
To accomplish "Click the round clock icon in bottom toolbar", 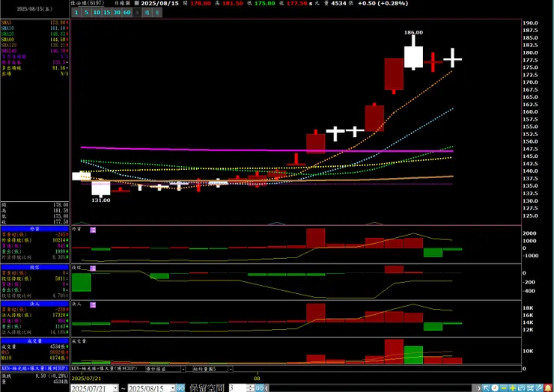I will 495,388.
